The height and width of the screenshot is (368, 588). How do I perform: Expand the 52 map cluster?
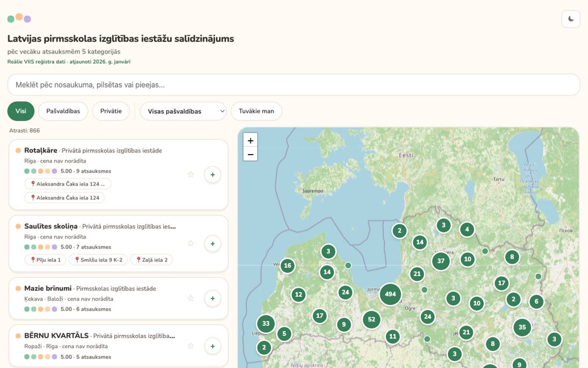[372, 319]
